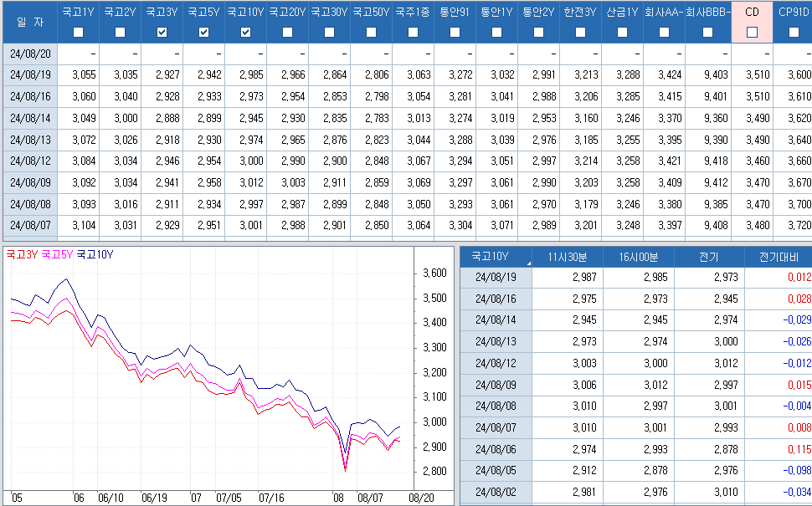Screen dimensions: 812x506
Task: Disable the 국고10Y series checkbox
Action: (x=246, y=32)
